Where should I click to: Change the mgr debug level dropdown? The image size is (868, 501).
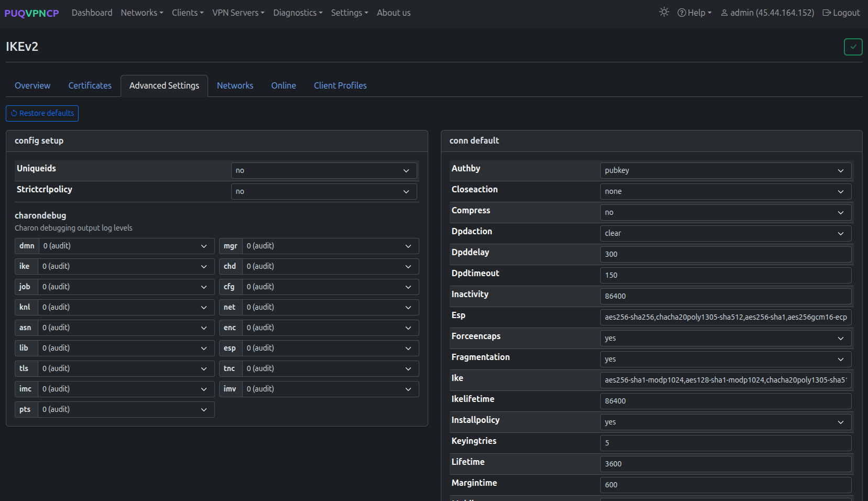coord(330,246)
